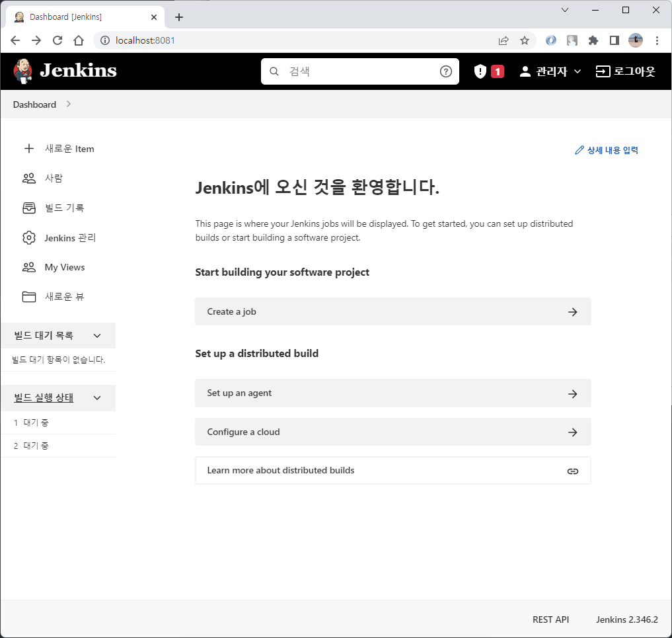Click the 로그아웃 link
The image size is (672, 638).
pos(626,71)
